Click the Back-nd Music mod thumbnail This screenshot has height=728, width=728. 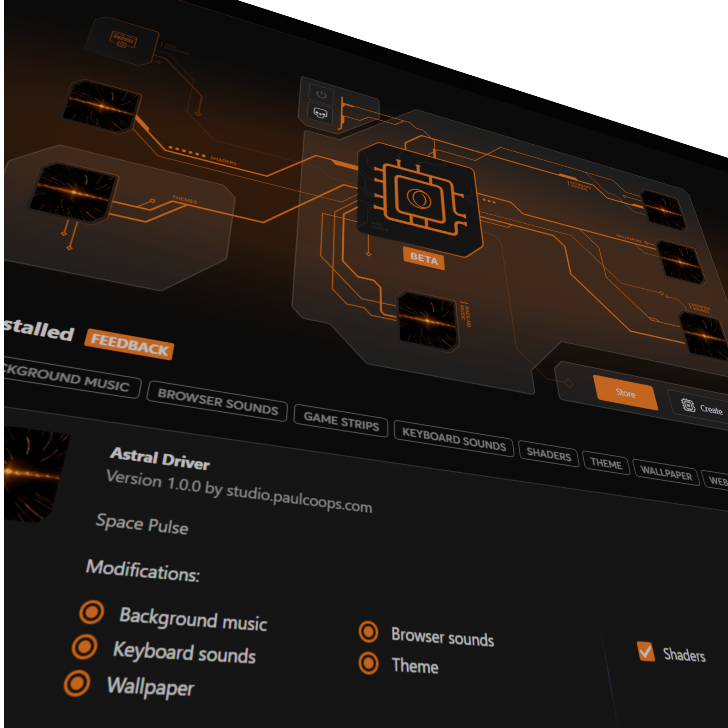pyautogui.click(x=428, y=321)
